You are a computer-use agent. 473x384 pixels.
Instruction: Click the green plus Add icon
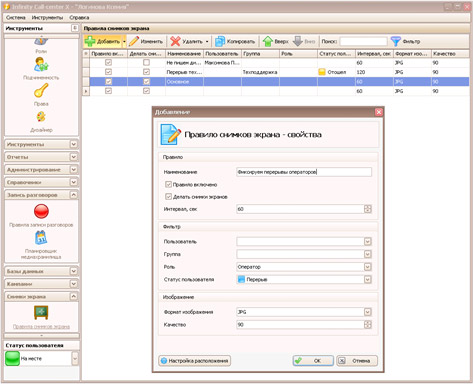pyautogui.click(x=90, y=41)
